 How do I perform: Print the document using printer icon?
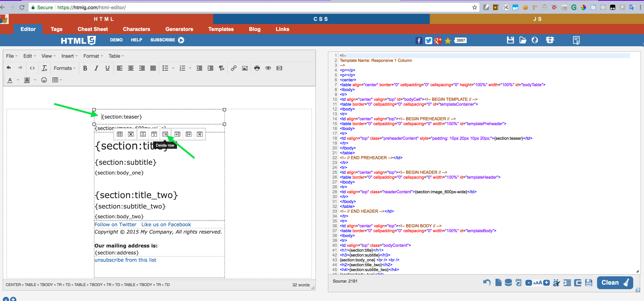click(x=257, y=68)
